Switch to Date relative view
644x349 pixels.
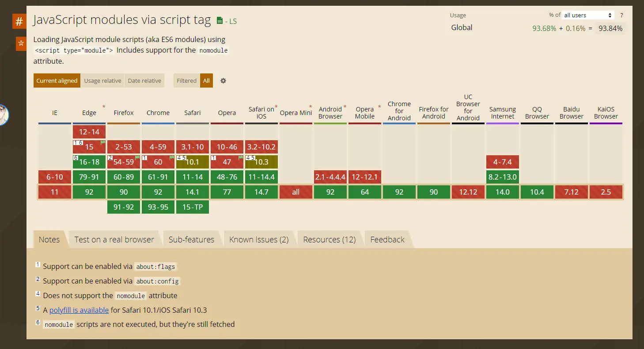point(144,81)
